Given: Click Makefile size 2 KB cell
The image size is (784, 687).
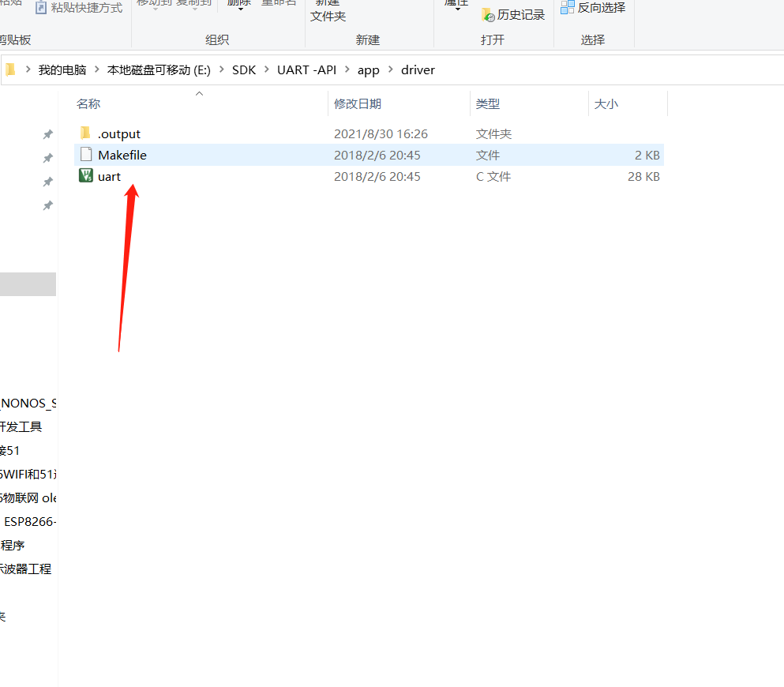Looking at the screenshot, I should 647,155.
